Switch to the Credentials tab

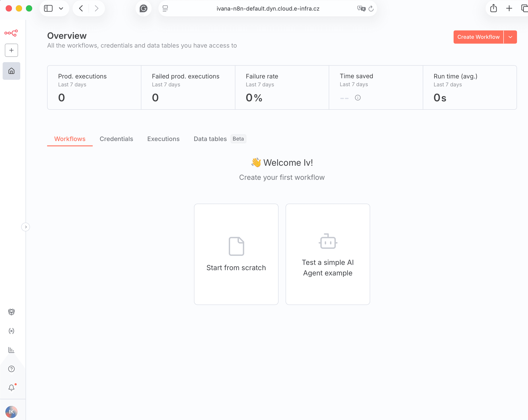pyautogui.click(x=116, y=139)
